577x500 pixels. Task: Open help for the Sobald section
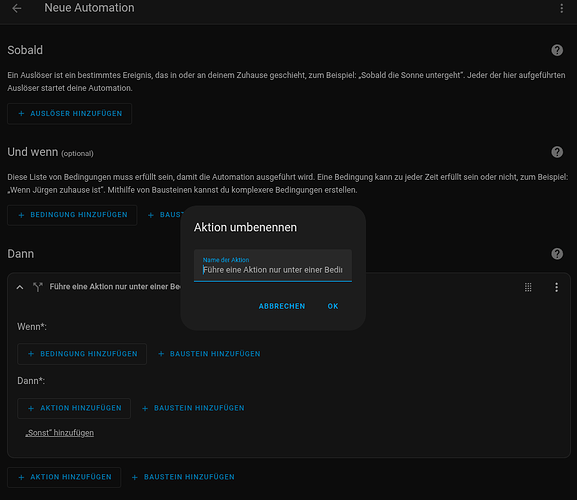pyautogui.click(x=557, y=50)
